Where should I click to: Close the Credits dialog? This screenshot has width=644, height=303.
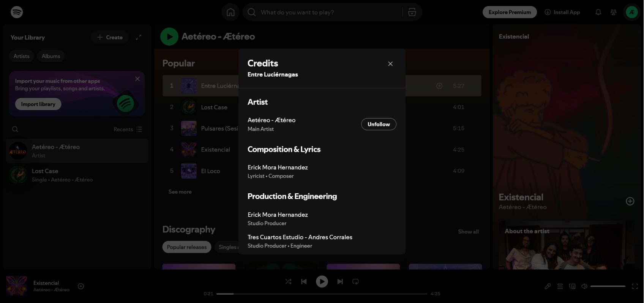390,64
